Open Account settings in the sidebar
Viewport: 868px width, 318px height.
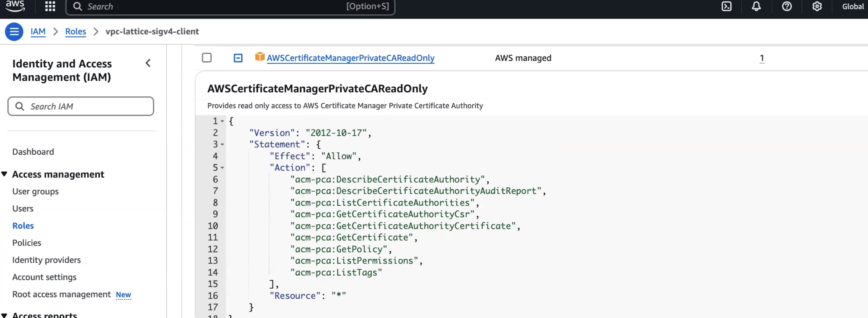[44, 277]
